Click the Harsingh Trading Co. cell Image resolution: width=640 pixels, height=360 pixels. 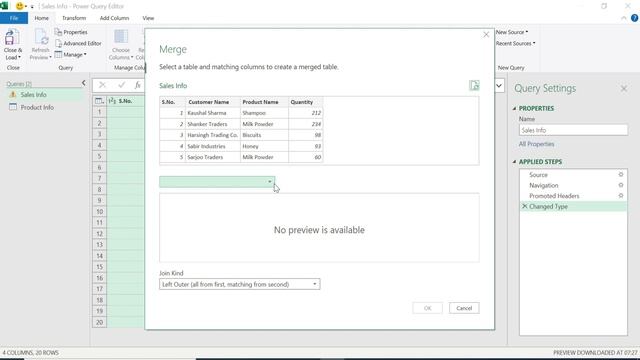(x=213, y=135)
